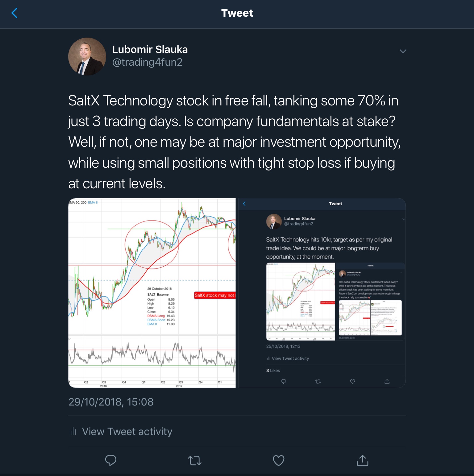This screenshot has height=476, width=474.
Task: Tap the back arrow inside embedded screenshot
Action: [x=244, y=203]
